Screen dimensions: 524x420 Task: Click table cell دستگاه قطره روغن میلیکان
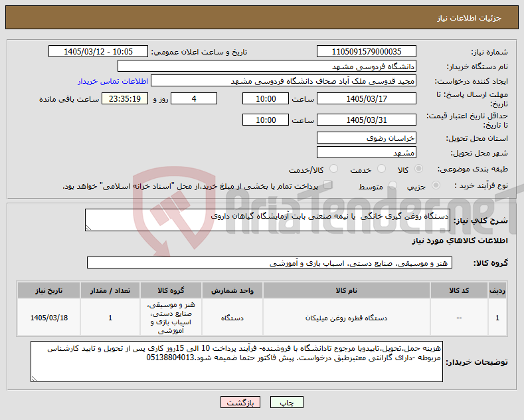[x=346, y=318]
